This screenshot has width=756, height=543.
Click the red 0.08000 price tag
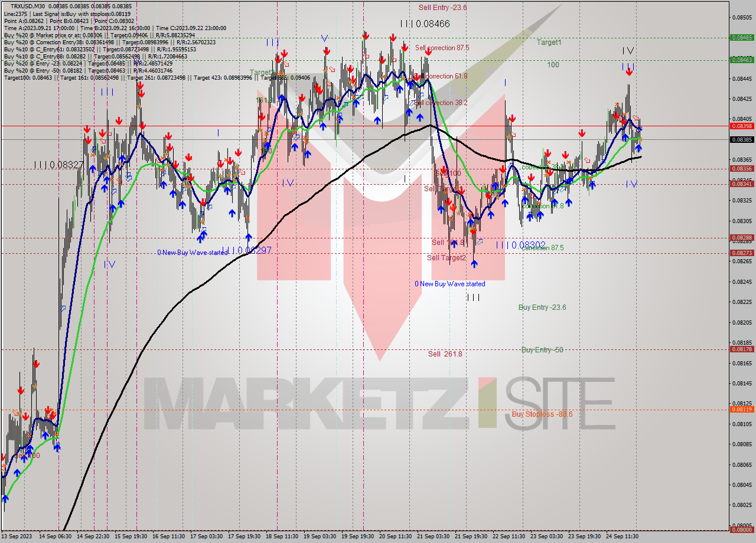742,529
